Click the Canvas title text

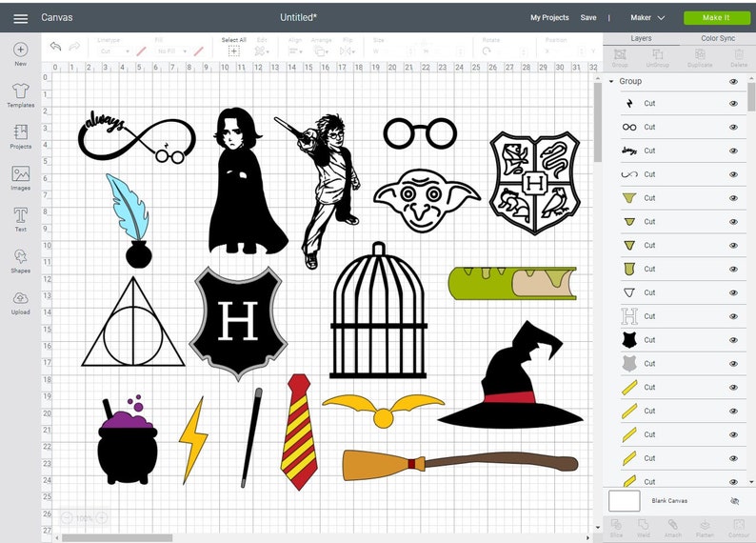coord(57,17)
